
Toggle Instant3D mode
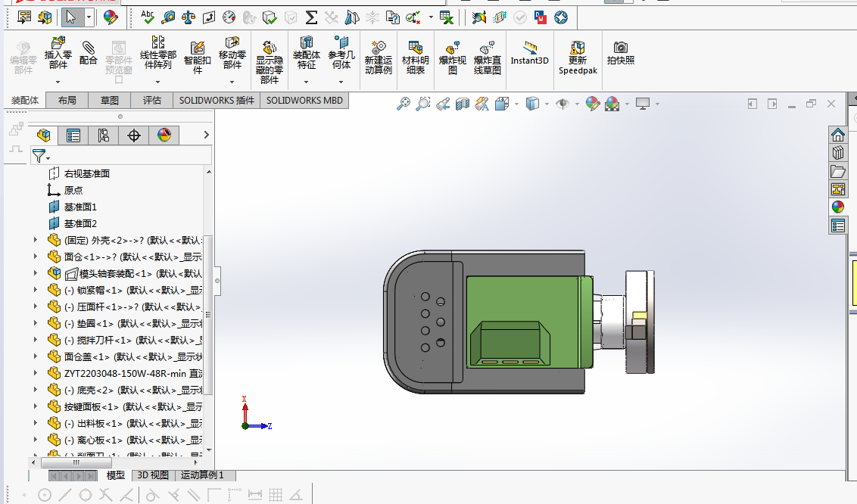[x=529, y=54]
